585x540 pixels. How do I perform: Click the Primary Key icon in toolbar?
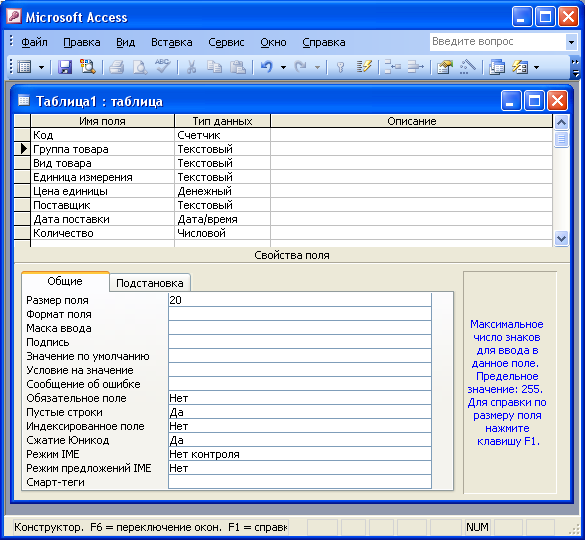pos(340,67)
